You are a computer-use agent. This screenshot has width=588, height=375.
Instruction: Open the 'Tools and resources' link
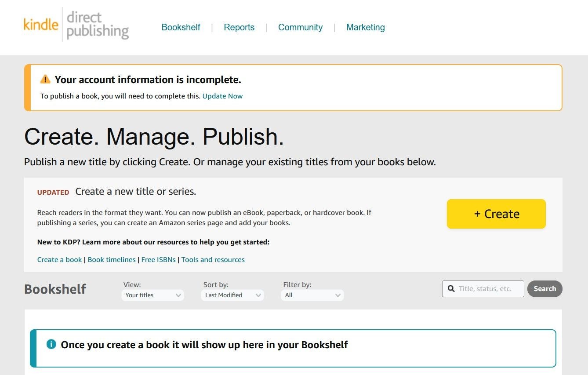213,259
